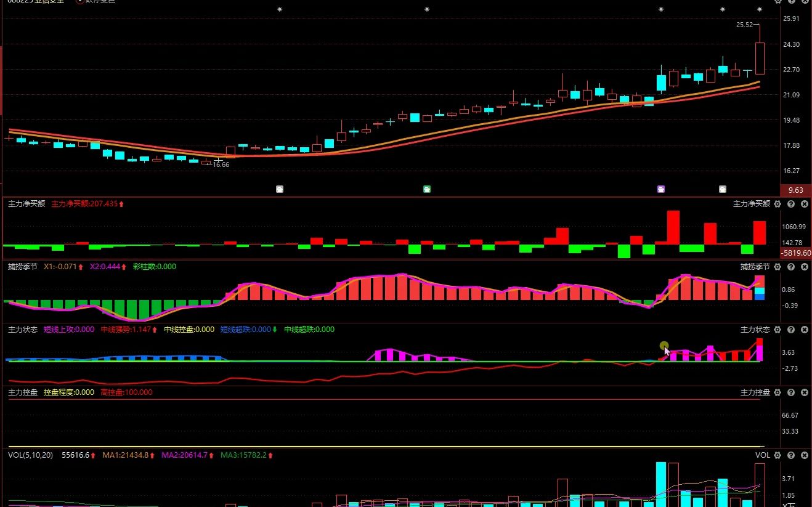Open help for 主力净买额 indicator
The height and width of the screenshot is (507, 812).
[x=791, y=203]
